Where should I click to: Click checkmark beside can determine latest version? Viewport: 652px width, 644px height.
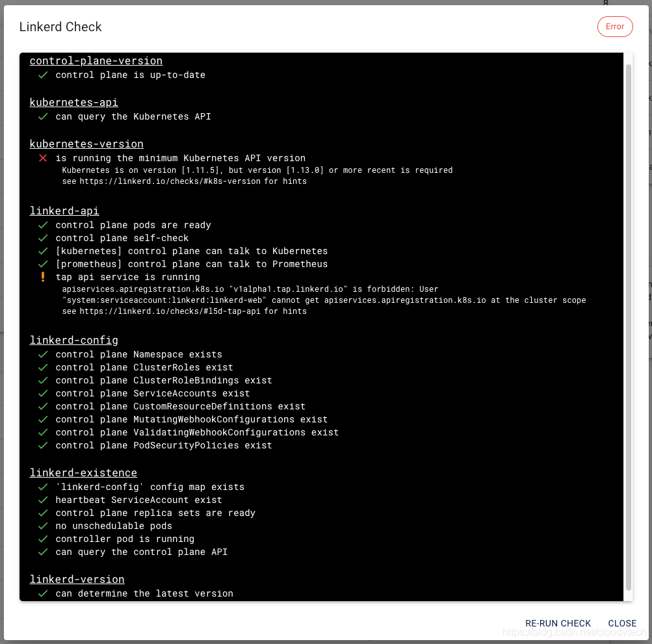pos(43,594)
